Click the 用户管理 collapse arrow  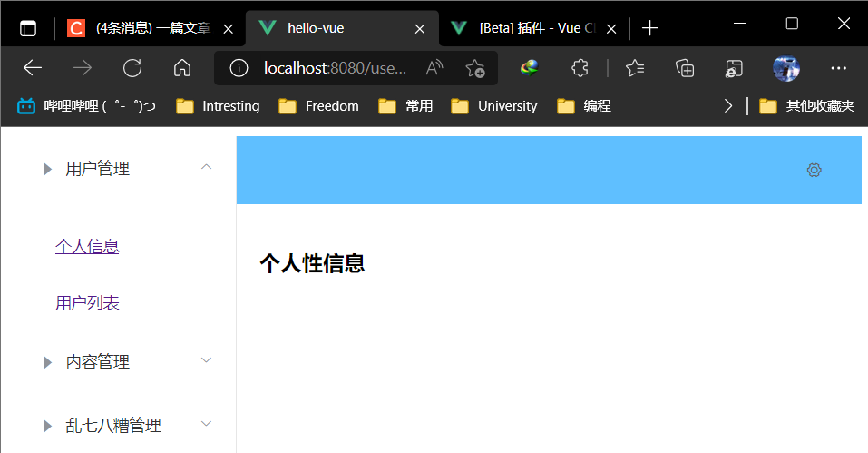[206, 167]
